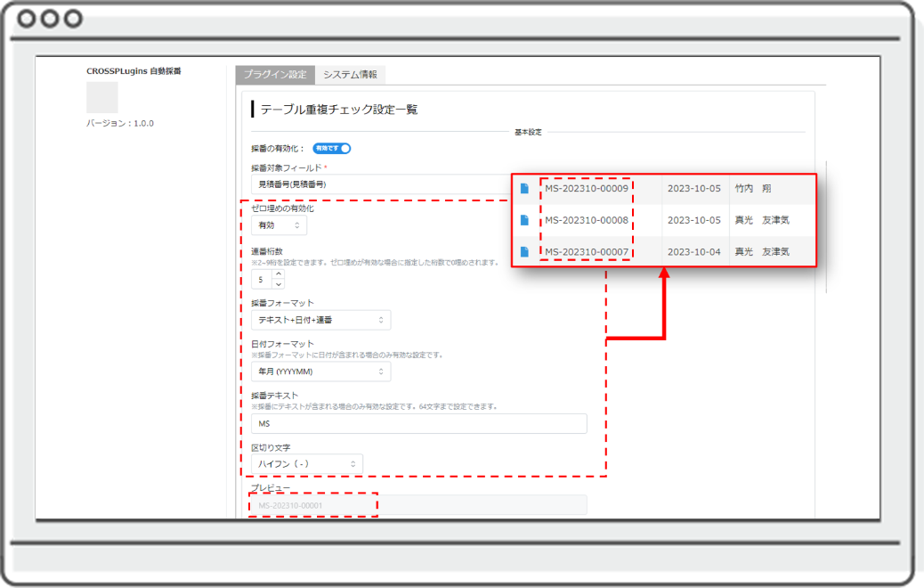This screenshot has width=924, height=588.
Task: Click the 2023-10-04 date cell
Action: [x=694, y=252]
